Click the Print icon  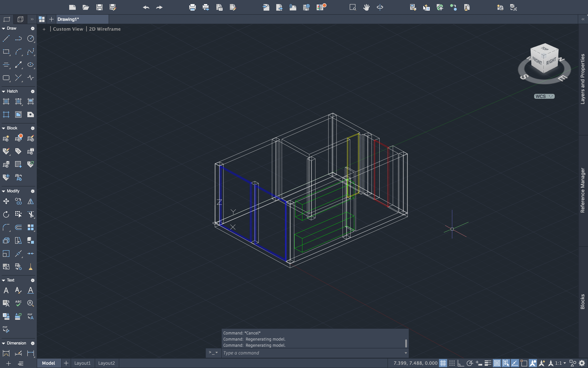click(193, 7)
